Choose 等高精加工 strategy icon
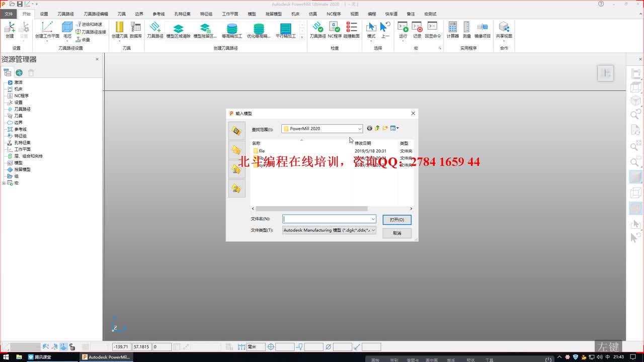Viewport: 644px width, 362px height. 232,30
